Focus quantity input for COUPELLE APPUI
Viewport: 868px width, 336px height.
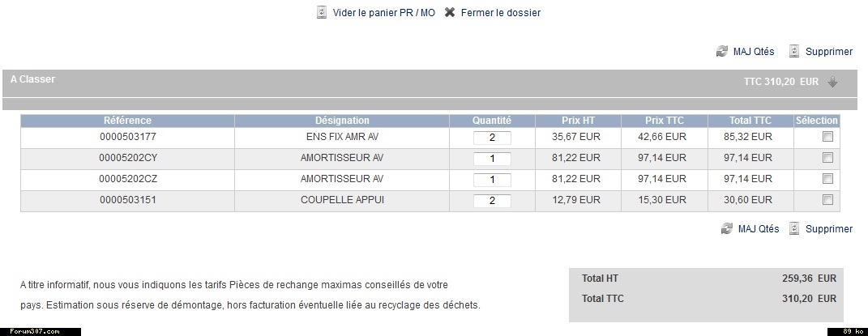tap(492, 201)
